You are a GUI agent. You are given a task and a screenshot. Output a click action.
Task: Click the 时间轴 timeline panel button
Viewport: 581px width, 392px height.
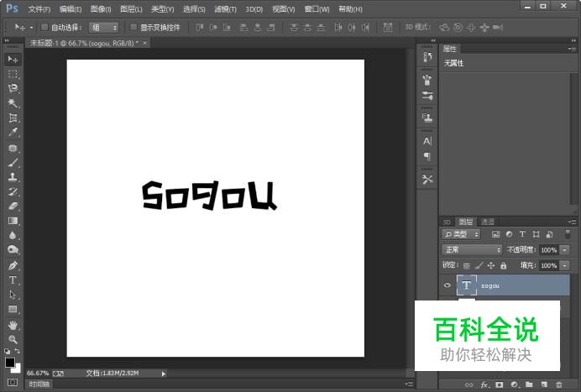coord(39,384)
